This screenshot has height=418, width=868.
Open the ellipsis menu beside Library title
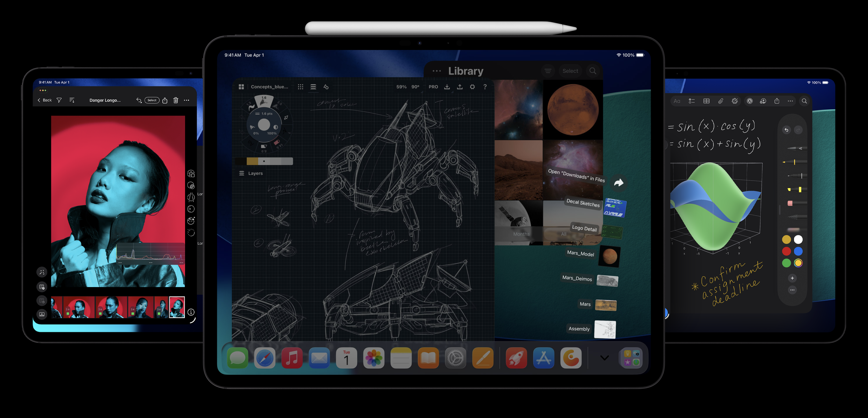(437, 71)
